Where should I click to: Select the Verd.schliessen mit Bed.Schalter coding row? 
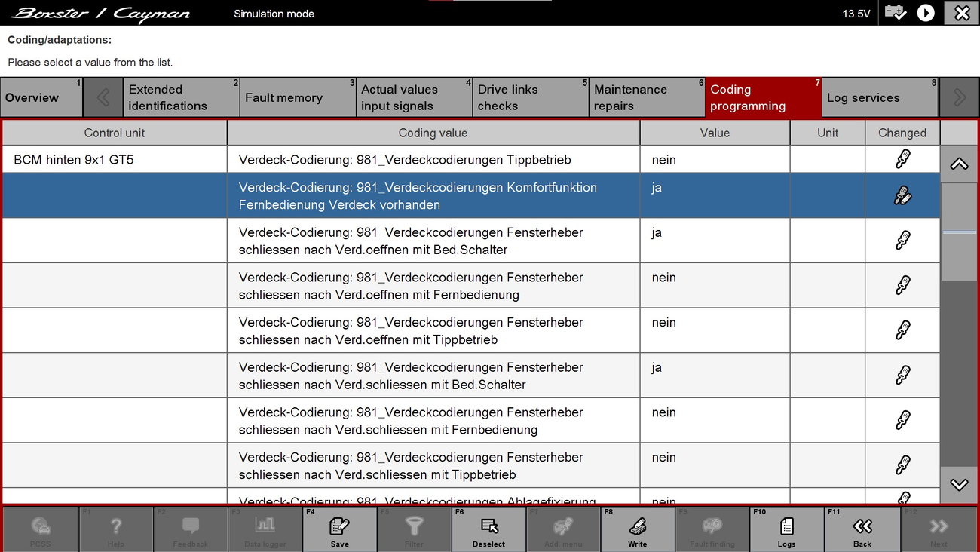point(433,376)
